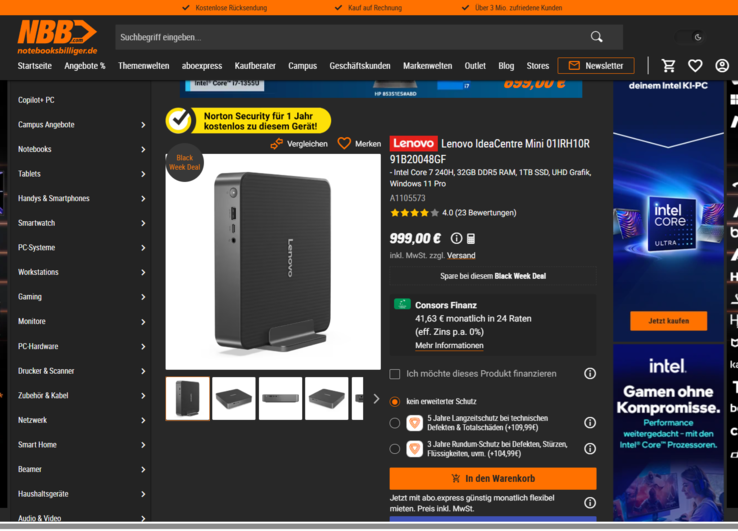
Task: Click info icon next to abo.express rental text
Action: 590,503
